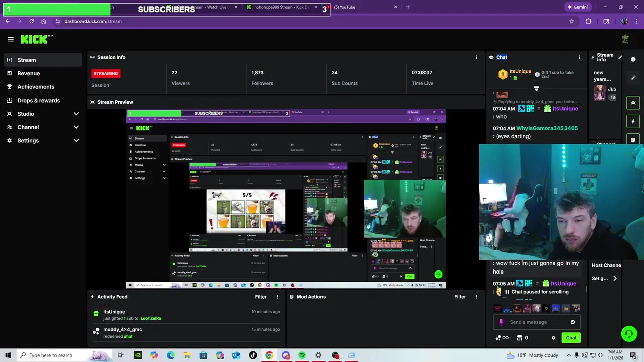Expand Set game arrow under Host Channel
The image size is (644, 362).
[615, 278]
